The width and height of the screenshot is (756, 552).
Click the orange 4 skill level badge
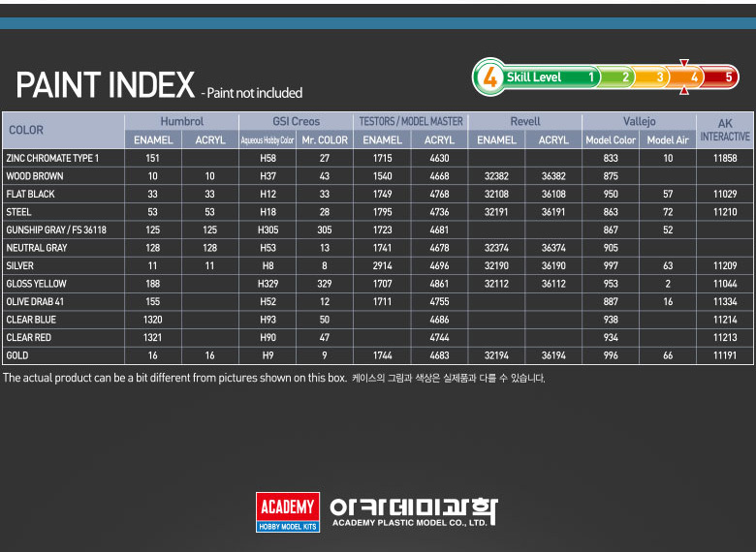coord(489,77)
